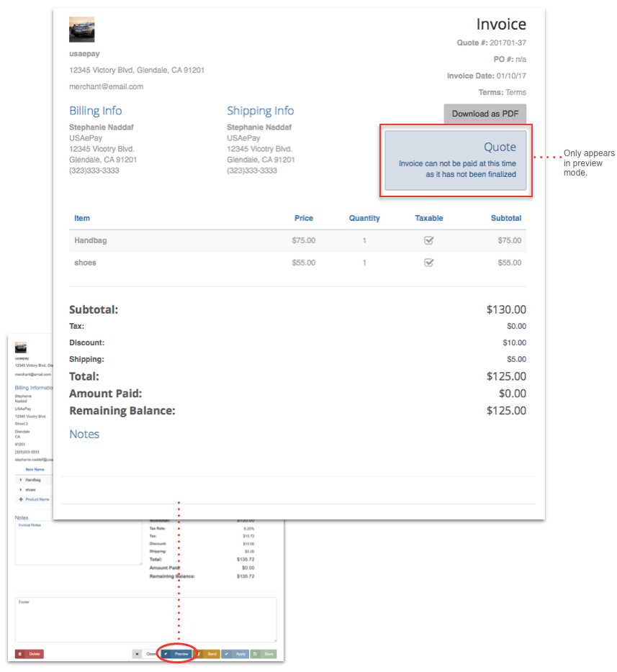
Task: Toggle the Taxable checkbox for shoes
Action: (428, 263)
